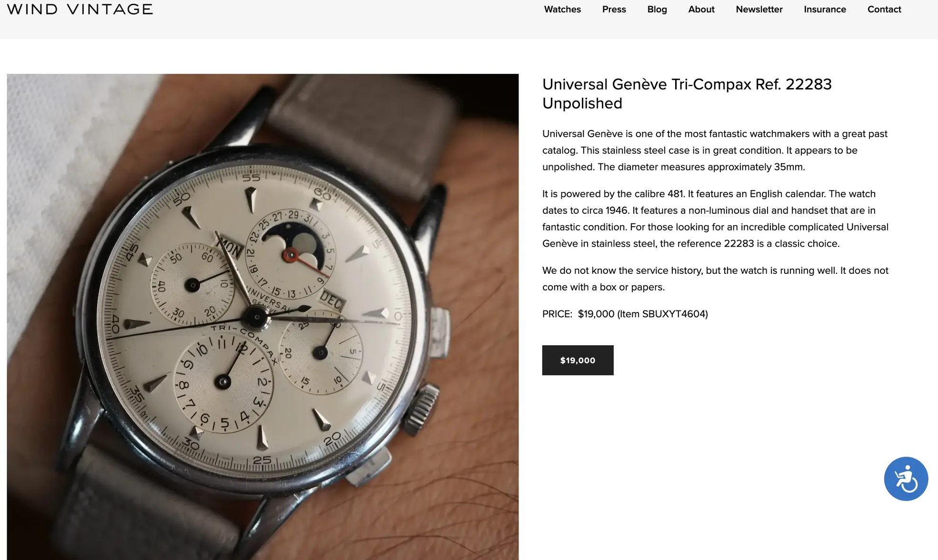Click the watch product photo
Image resolution: width=938 pixels, height=560 pixels.
pos(262,317)
